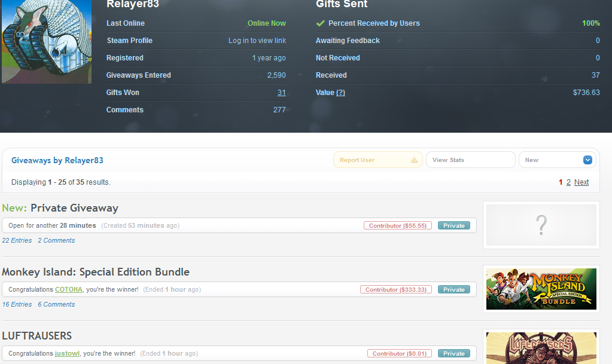Click the Contributor ($55.55) badge
This screenshot has height=364, width=612.
click(x=398, y=225)
